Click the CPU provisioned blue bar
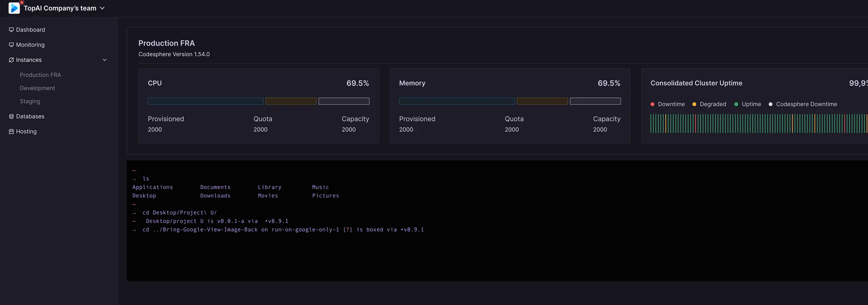Screen dimensions: 868x305 click(206, 101)
